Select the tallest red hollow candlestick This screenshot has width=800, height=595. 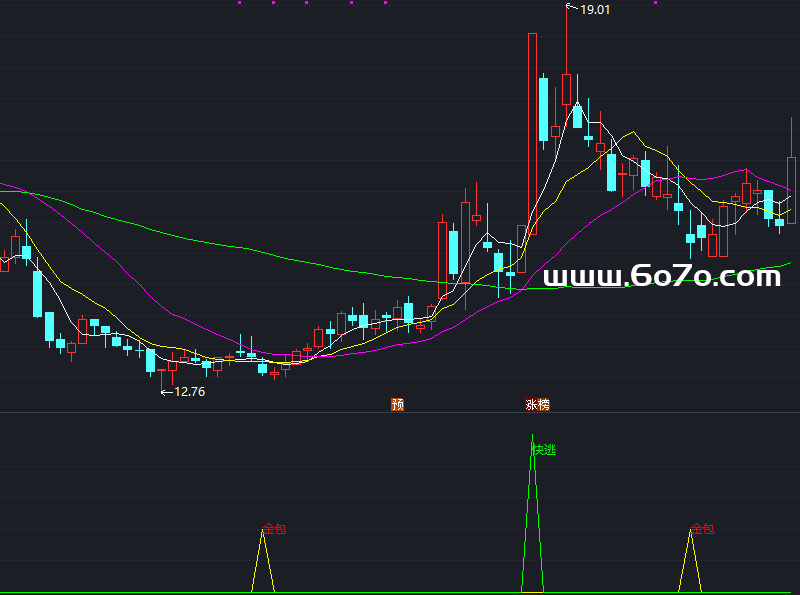(532, 135)
